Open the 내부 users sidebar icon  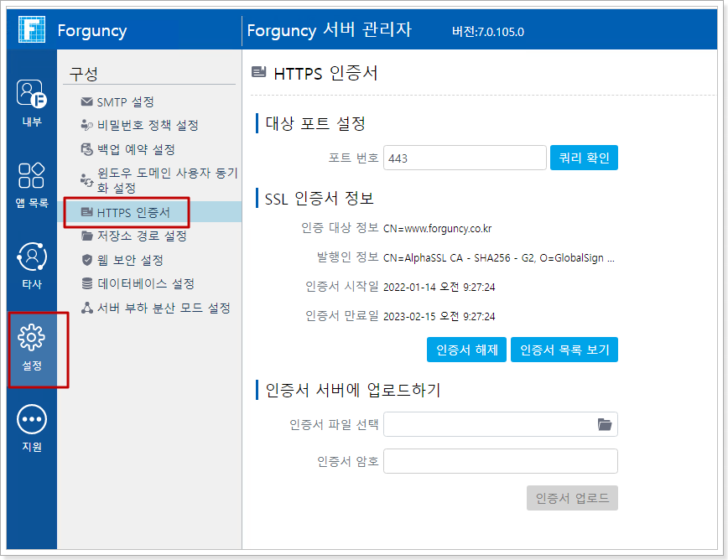(32, 94)
